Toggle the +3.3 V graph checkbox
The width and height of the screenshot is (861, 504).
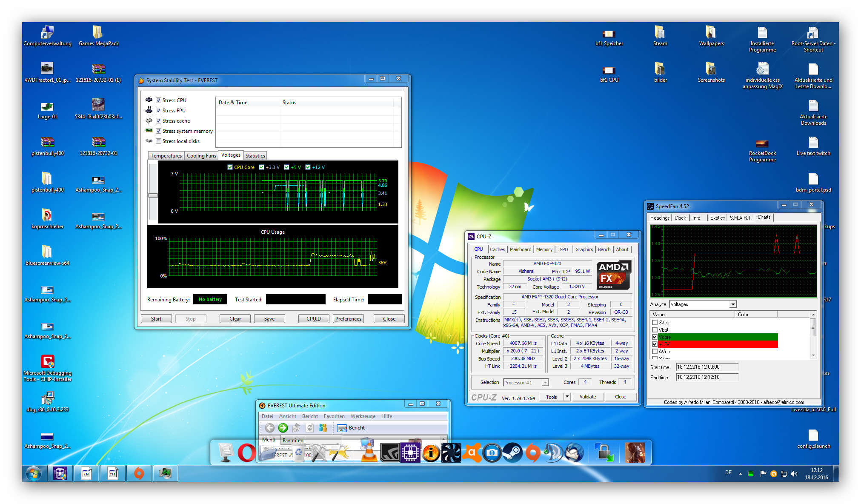tap(262, 167)
